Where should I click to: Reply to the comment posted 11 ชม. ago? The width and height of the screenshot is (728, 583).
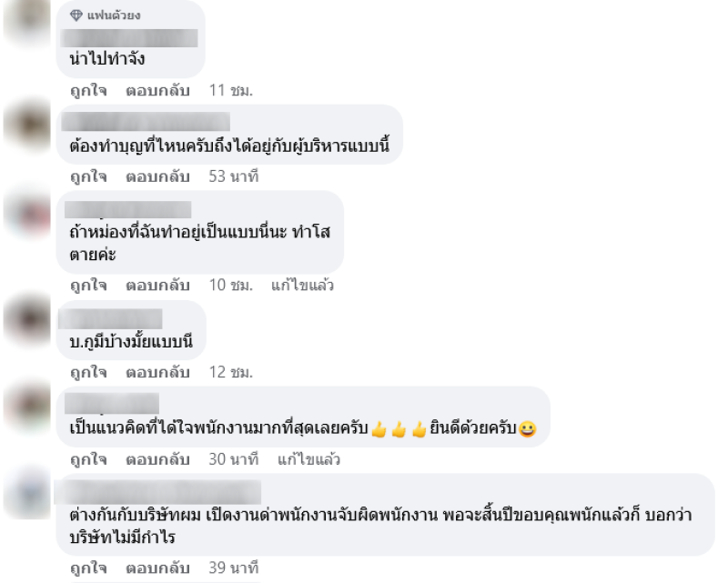(x=157, y=90)
